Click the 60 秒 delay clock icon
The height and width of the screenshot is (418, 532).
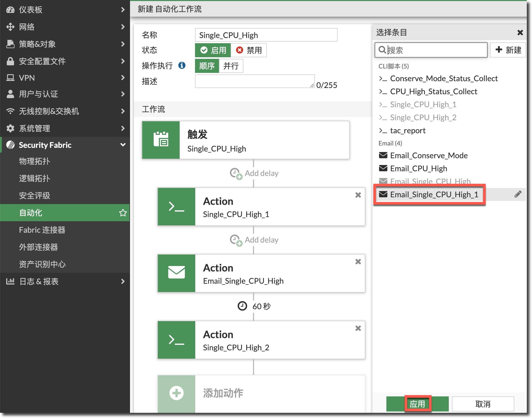coord(242,306)
